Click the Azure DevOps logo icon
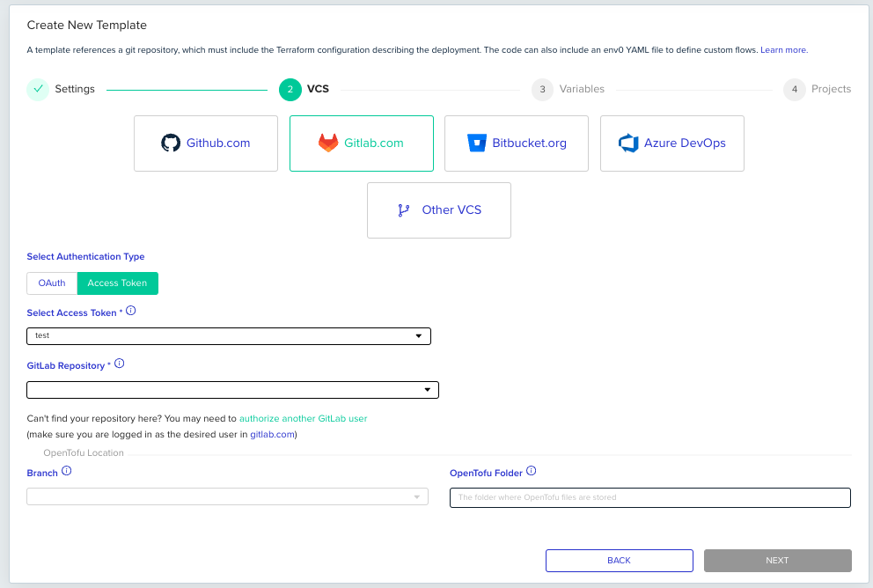 click(628, 143)
